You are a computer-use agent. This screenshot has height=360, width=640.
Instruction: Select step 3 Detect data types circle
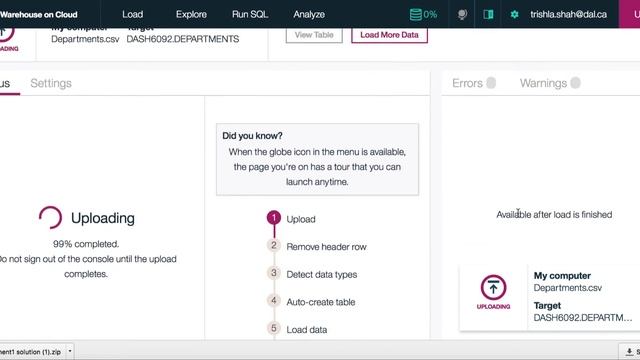point(274,273)
